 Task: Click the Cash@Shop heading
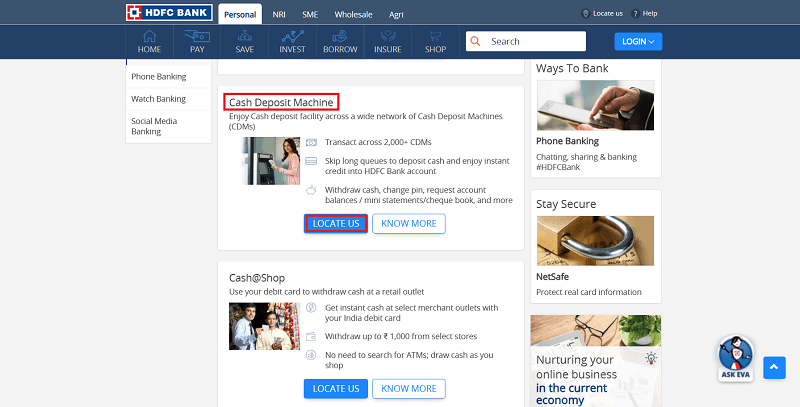(257, 278)
